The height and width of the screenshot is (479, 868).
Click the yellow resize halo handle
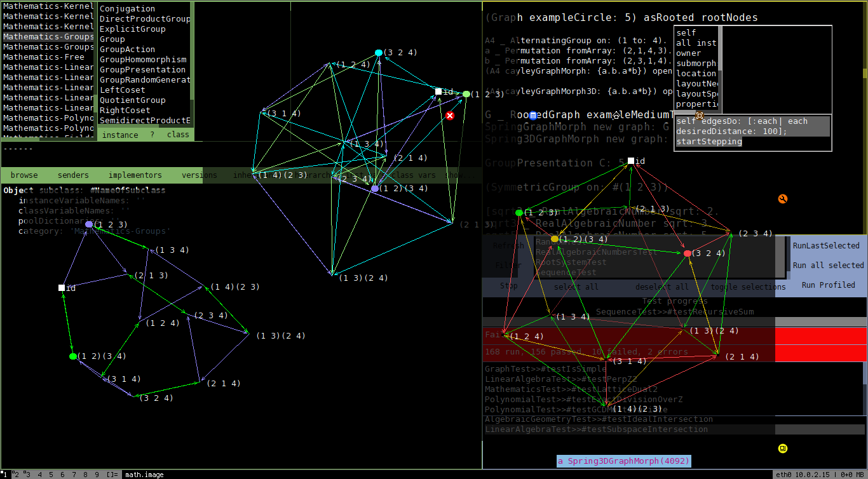[x=782, y=449]
